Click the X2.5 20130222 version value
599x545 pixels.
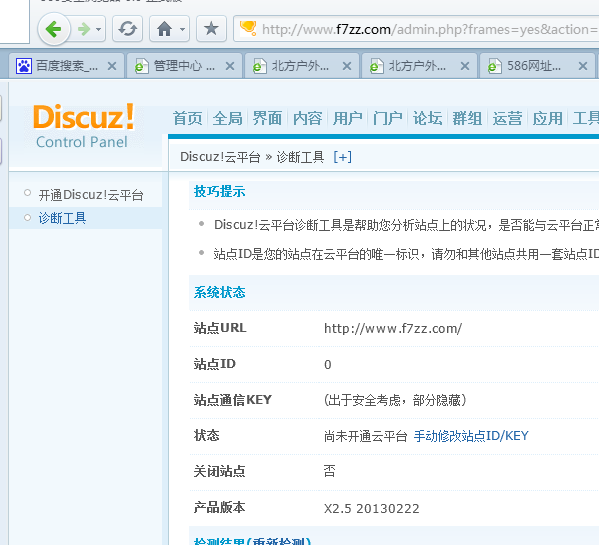coord(372,508)
